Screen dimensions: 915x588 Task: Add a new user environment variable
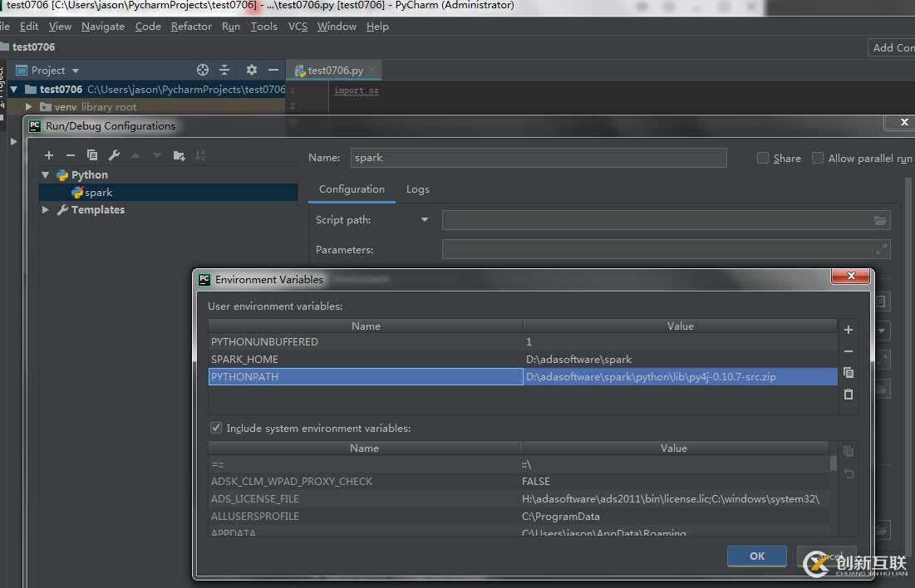coord(848,330)
